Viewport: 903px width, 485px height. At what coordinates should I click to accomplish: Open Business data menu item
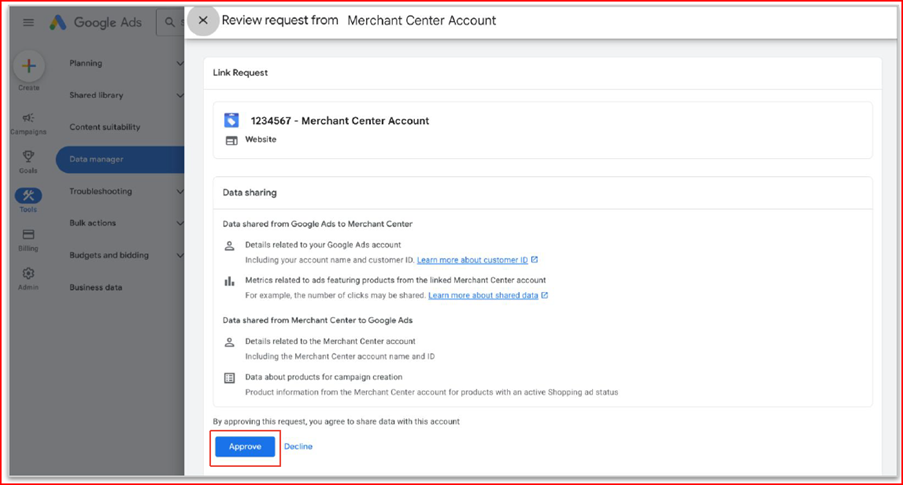pyautogui.click(x=96, y=287)
